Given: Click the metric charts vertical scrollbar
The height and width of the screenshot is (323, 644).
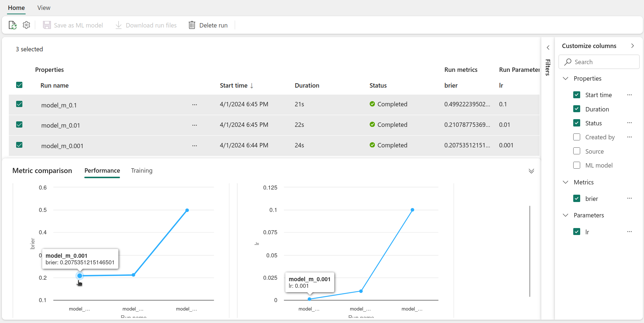Looking at the screenshot, I should [x=530, y=251].
